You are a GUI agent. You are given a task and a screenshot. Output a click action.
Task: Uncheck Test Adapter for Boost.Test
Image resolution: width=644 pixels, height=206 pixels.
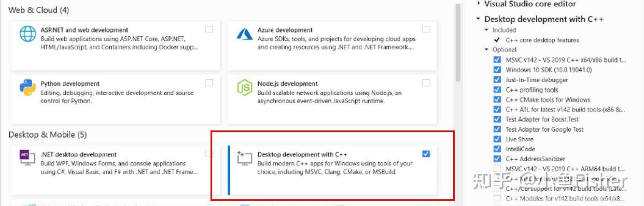497,120
